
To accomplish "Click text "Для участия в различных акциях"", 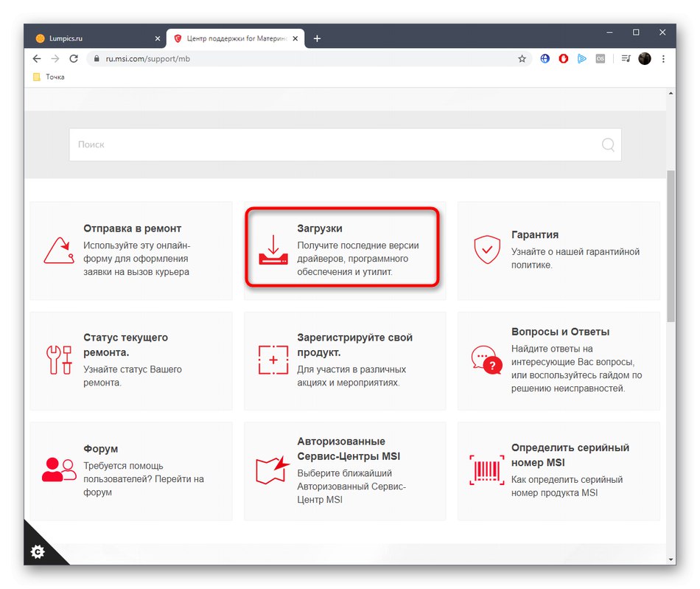I will tap(351, 376).
